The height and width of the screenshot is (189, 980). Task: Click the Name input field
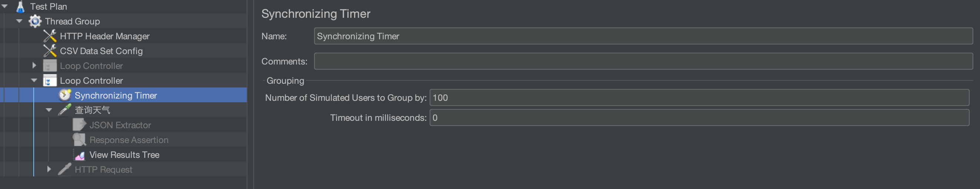pyautogui.click(x=643, y=36)
